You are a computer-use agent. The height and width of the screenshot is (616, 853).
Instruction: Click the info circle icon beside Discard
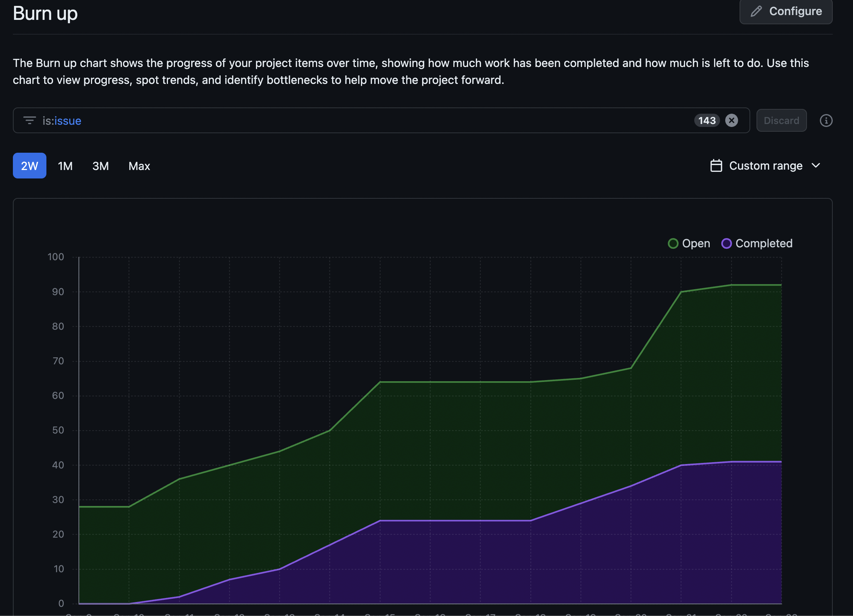(826, 120)
